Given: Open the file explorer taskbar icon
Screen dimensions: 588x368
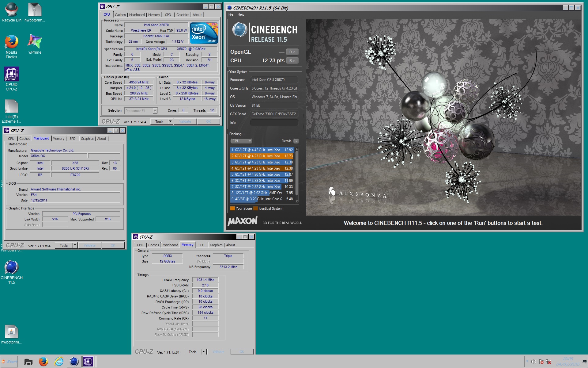Looking at the screenshot, I should point(28,362).
